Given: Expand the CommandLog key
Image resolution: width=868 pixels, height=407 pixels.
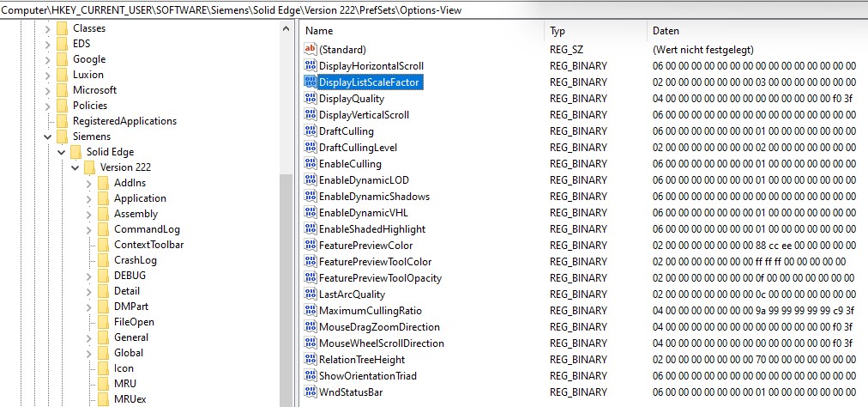Looking at the screenshot, I should [x=89, y=229].
